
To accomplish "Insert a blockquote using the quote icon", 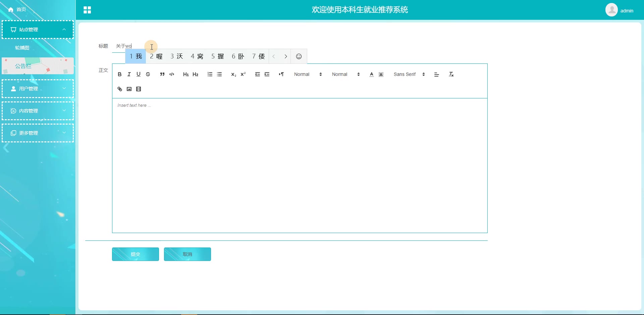I will point(162,75).
